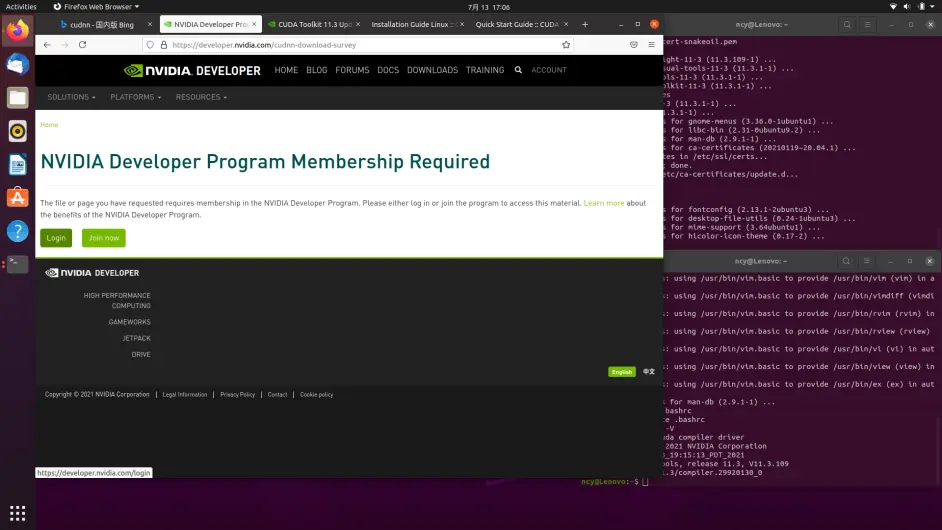
Task: Open the Privacy Policy footer link
Action: (x=237, y=395)
